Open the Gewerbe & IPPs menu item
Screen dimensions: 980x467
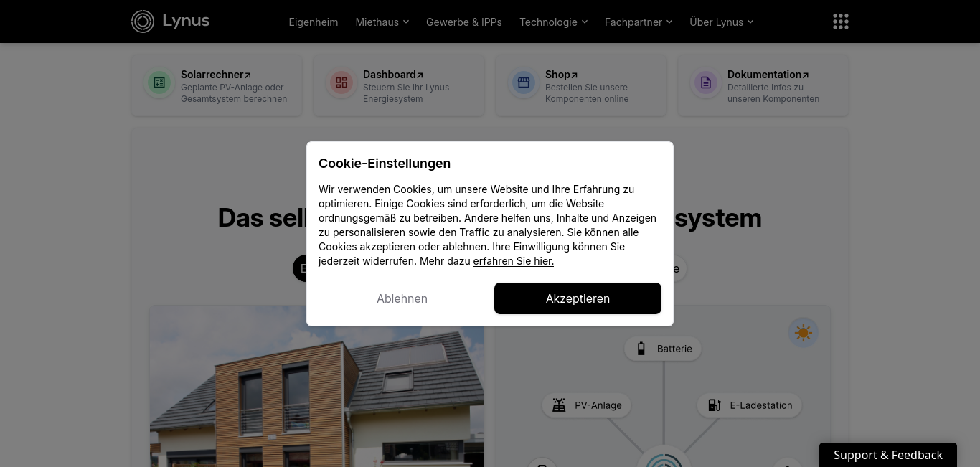pyautogui.click(x=464, y=22)
